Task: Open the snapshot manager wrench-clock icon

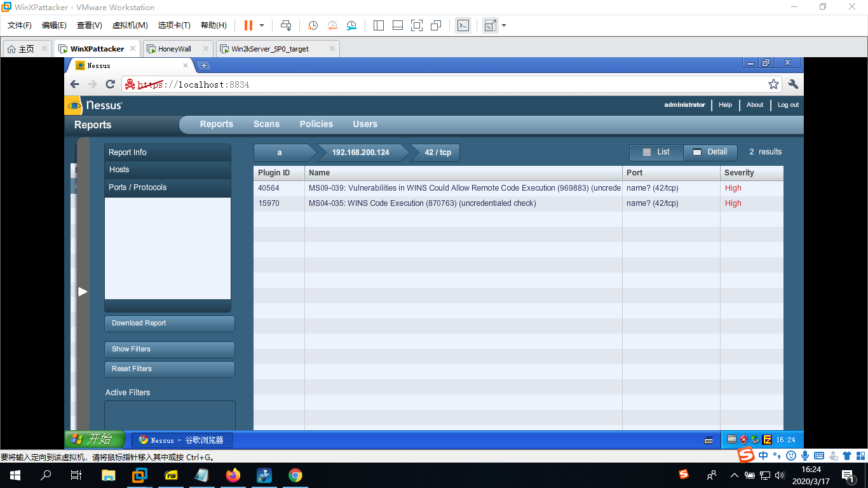Action: pyautogui.click(x=351, y=25)
